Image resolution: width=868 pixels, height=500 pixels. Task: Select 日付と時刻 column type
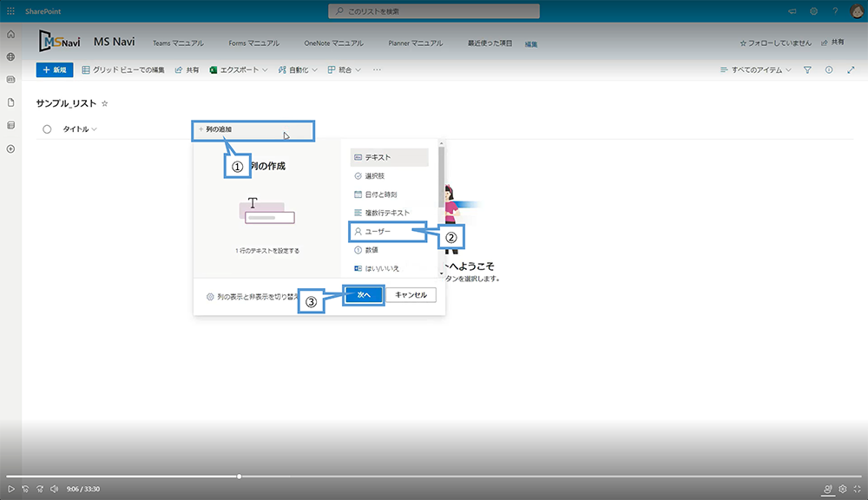pos(389,194)
